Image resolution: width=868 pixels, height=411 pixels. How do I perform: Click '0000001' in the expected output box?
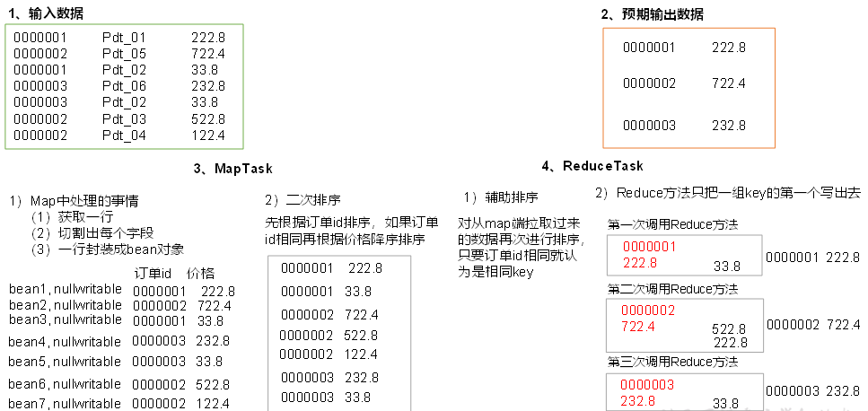click(649, 48)
